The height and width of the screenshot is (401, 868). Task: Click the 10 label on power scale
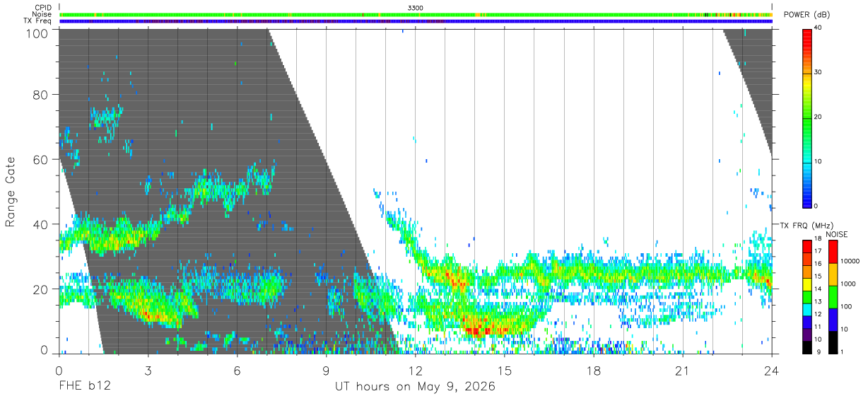[x=819, y=161]
